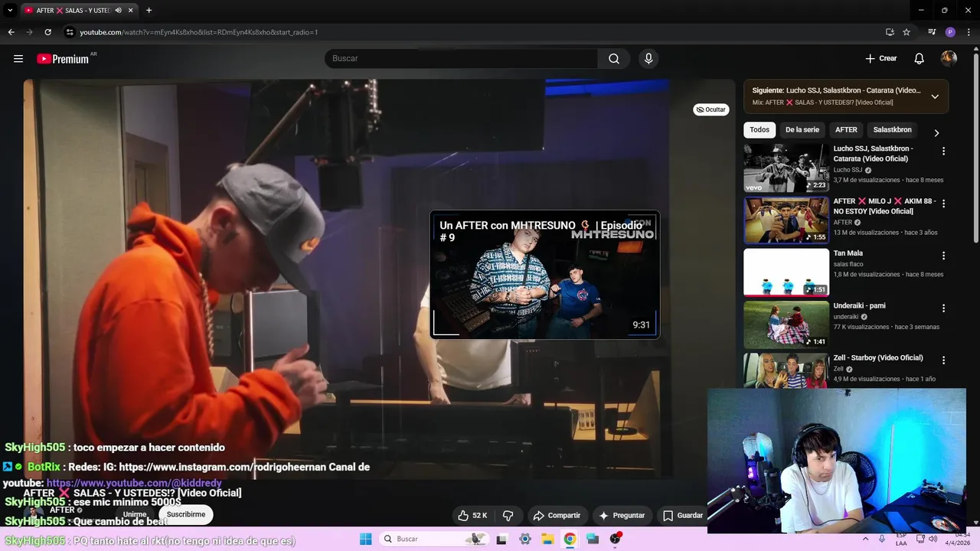Open the Chrome tab search dropdown
Image resolution: width=980 pixels, height=551 pixels.
[10, 11]
